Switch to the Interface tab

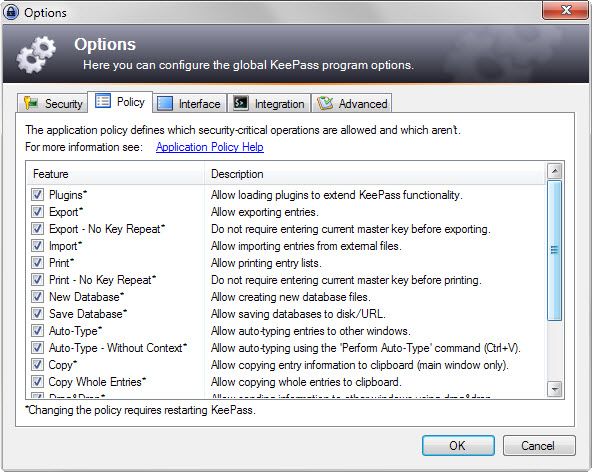[x=190, y=103]
